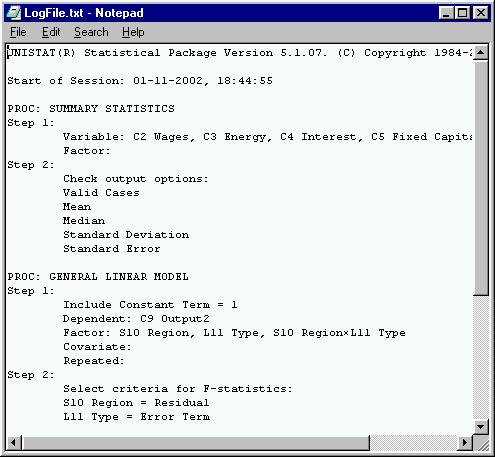
Task: Click the Notepad icon in title bar
Action: point(14,13)
